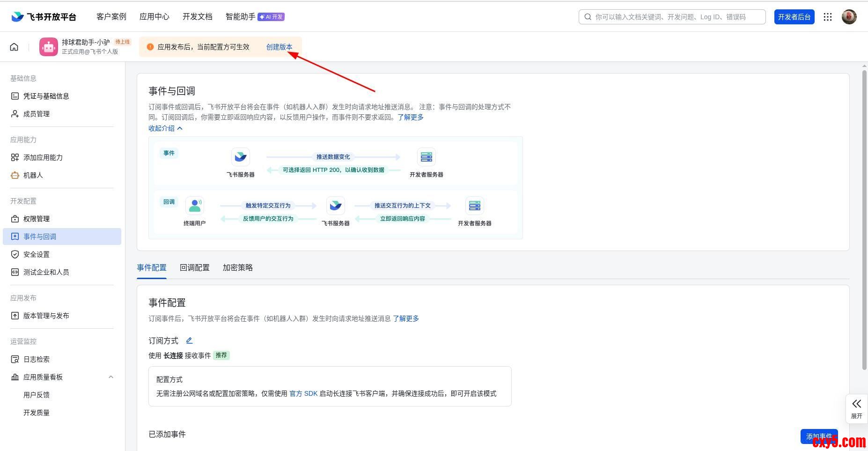868x451 pixels.
Task: Click the 开发者服务器 icon in 回调 diagram
Action: click(475, 206)
